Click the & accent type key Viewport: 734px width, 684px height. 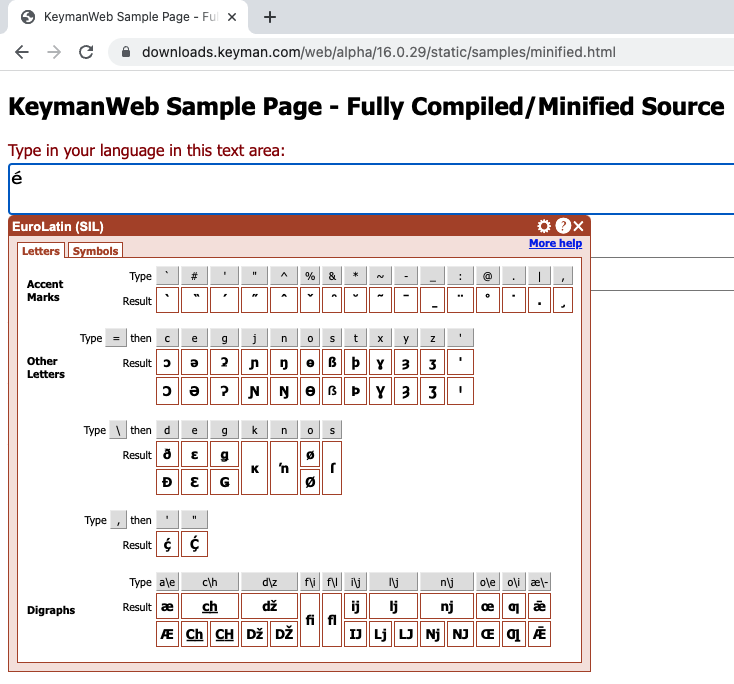332,276
